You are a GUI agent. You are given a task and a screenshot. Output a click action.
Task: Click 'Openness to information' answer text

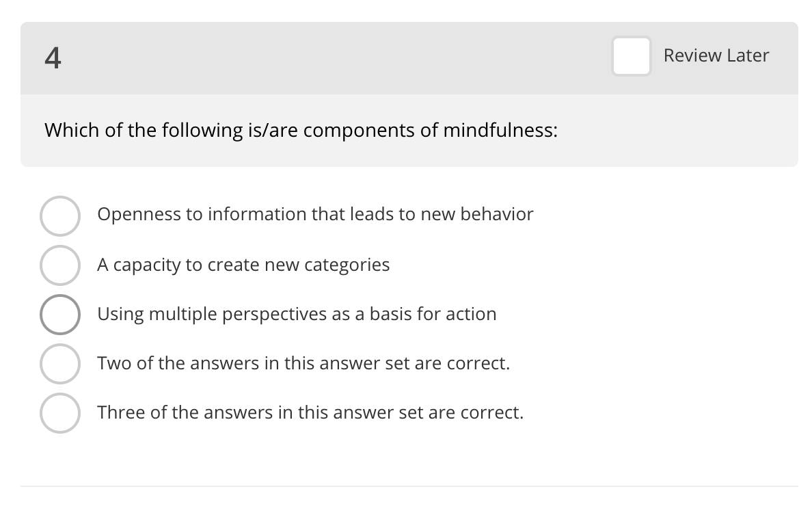pyautogui.click(x=316, y=214)
